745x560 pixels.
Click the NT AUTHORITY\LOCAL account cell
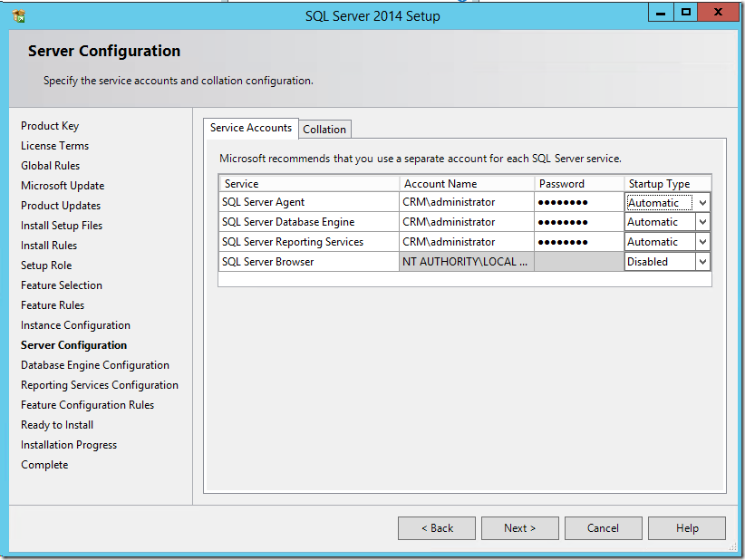coord(467,262)
